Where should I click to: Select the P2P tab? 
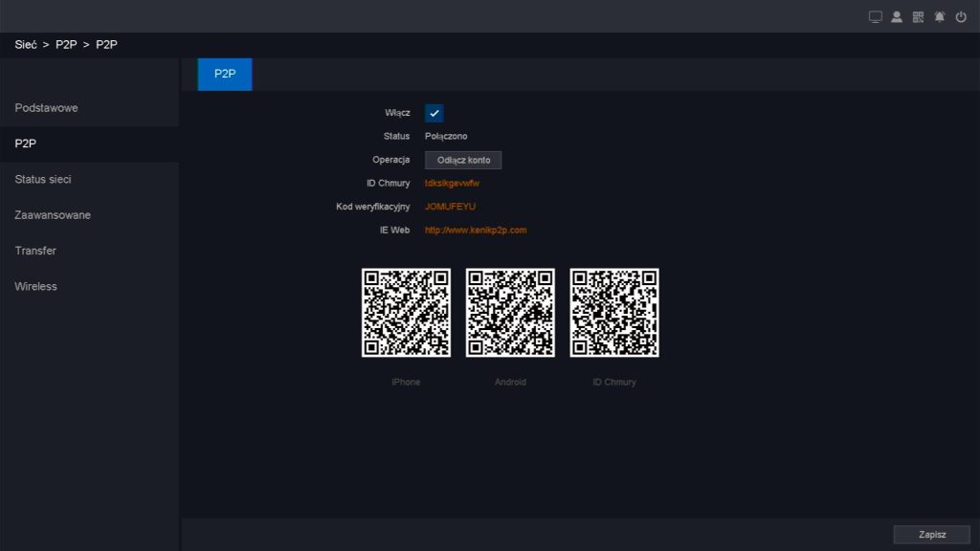click(x=225, y=74)
